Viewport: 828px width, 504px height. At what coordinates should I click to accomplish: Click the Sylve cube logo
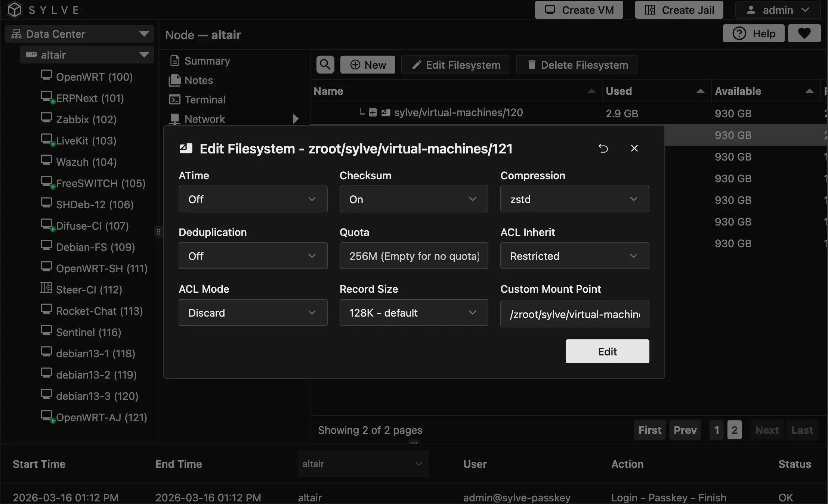15,10
